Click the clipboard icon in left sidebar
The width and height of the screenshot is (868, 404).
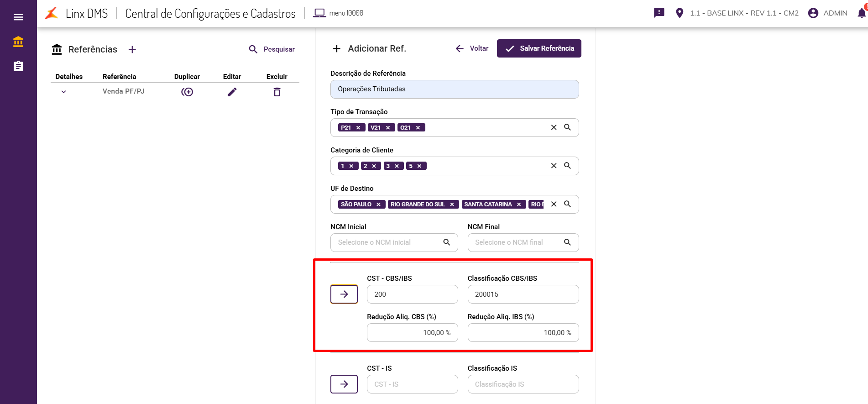[18, 66]
